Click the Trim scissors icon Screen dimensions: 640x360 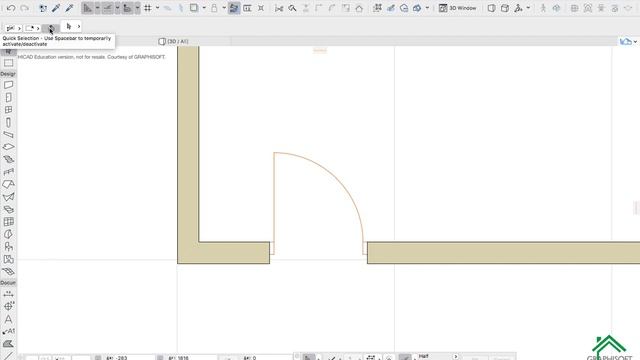pos(279,8)
